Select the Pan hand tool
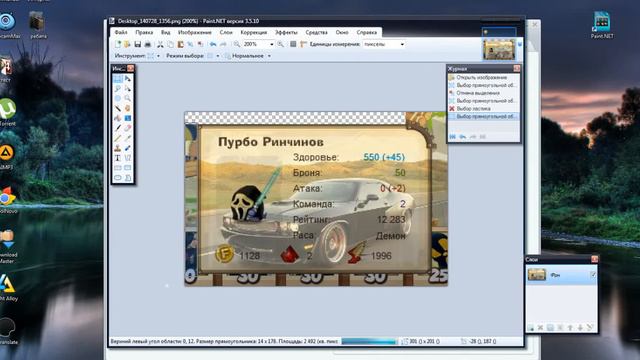This screenshot has width=640, height=360. (128, 108)
